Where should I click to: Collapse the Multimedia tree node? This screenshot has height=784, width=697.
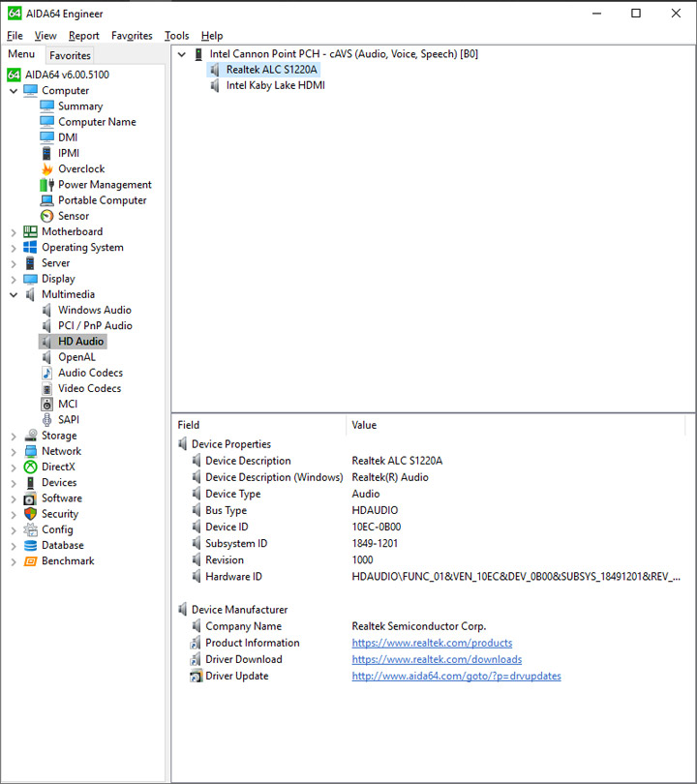tap(14, 294)
